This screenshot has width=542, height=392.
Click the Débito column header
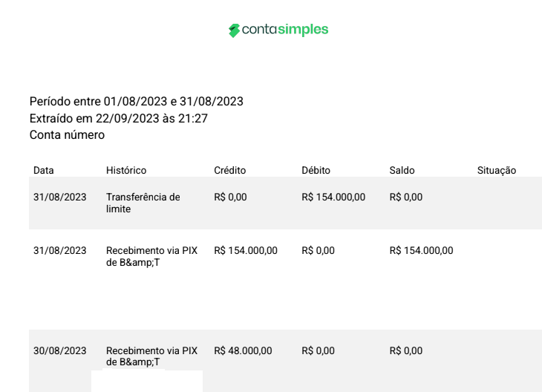(x=316, y=171)
